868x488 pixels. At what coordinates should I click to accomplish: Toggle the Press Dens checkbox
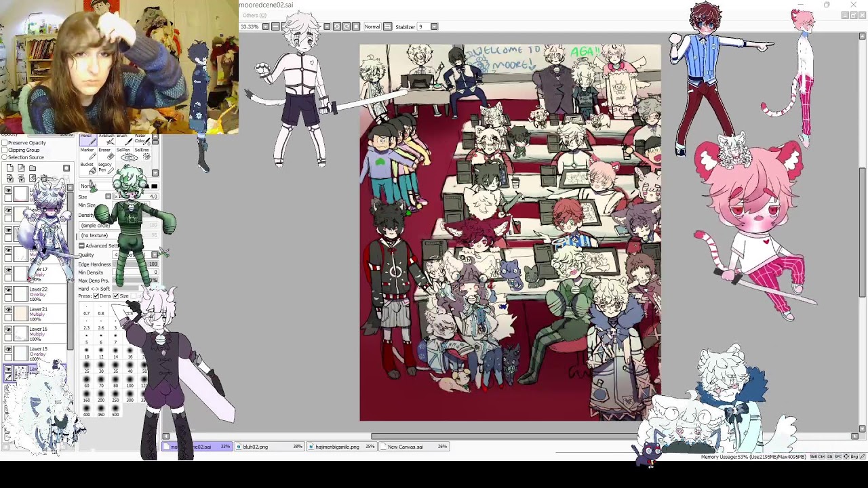pyautogui.click(x=96, y=296)
